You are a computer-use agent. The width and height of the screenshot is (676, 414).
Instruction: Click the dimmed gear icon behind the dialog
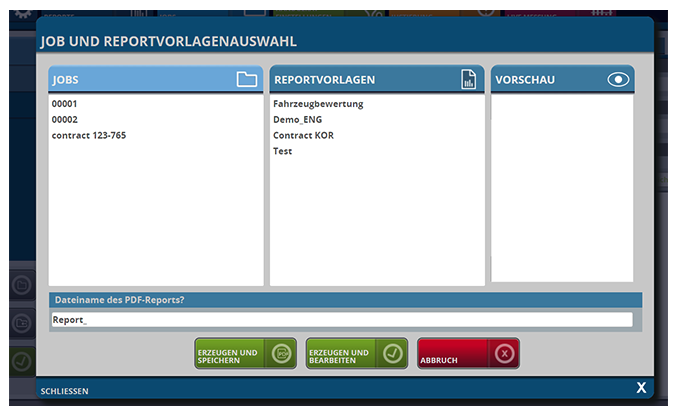(22, 12)
